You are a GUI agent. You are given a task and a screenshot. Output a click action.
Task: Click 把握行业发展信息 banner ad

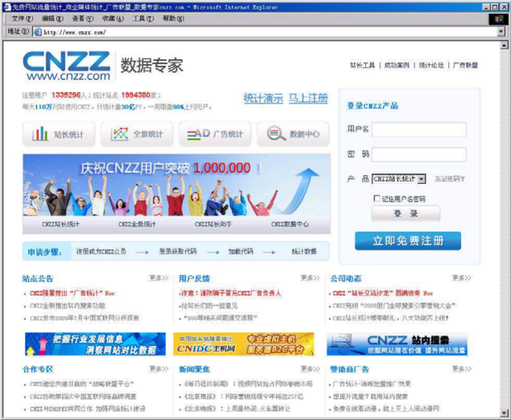pyautogui.click(x=95, y=344)
